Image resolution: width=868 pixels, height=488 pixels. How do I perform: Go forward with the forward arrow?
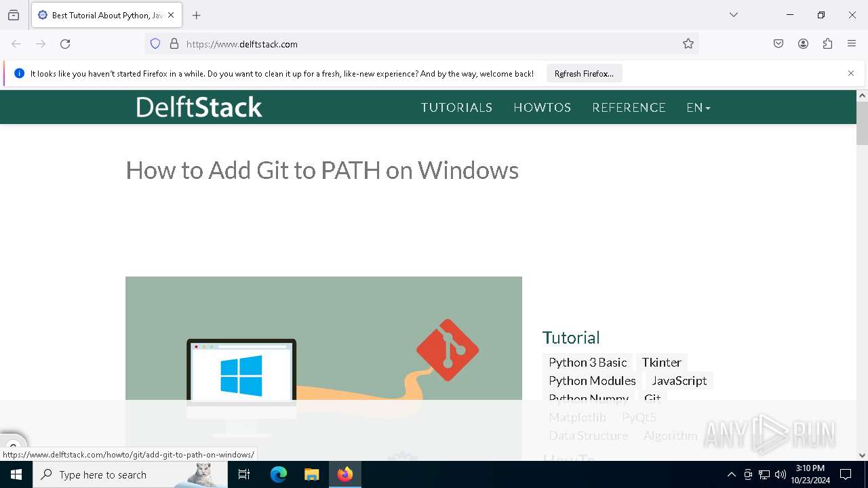pyautogui.click(x=41, y=44)
